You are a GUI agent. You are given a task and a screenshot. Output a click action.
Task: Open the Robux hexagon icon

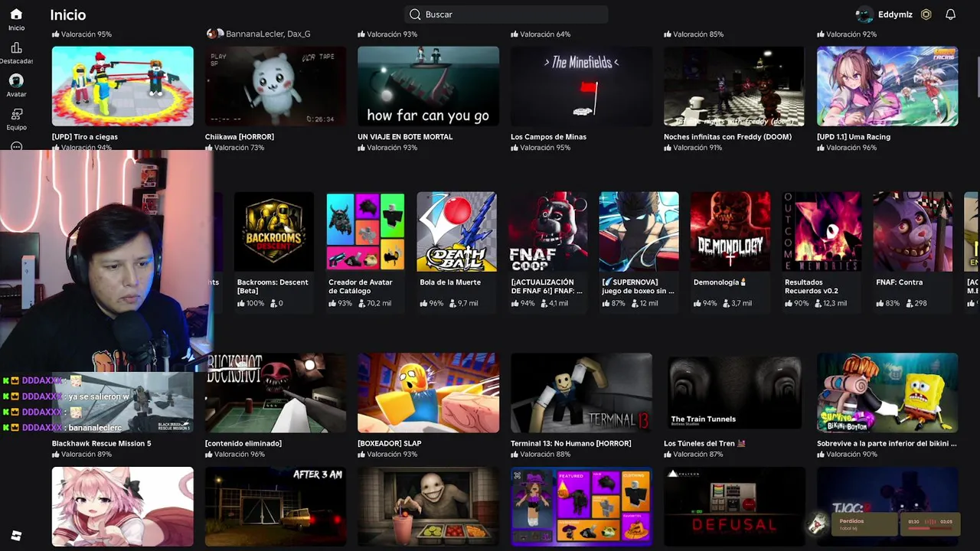coord(926,15)
